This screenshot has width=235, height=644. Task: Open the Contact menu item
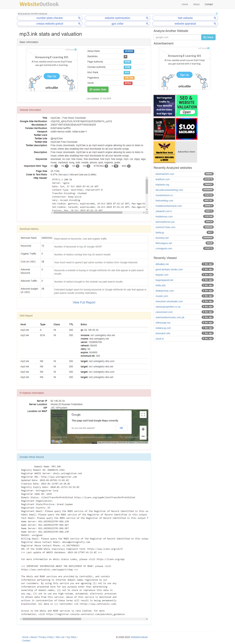pyautogui.click(x=209, y=4)
